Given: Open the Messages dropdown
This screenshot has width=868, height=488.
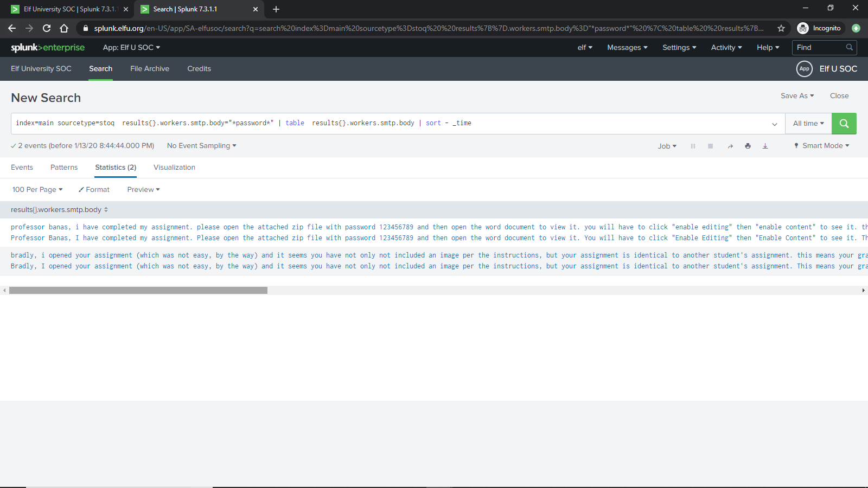Looking at the screenshot, I should pyautogui.click(x=627, y=48).
